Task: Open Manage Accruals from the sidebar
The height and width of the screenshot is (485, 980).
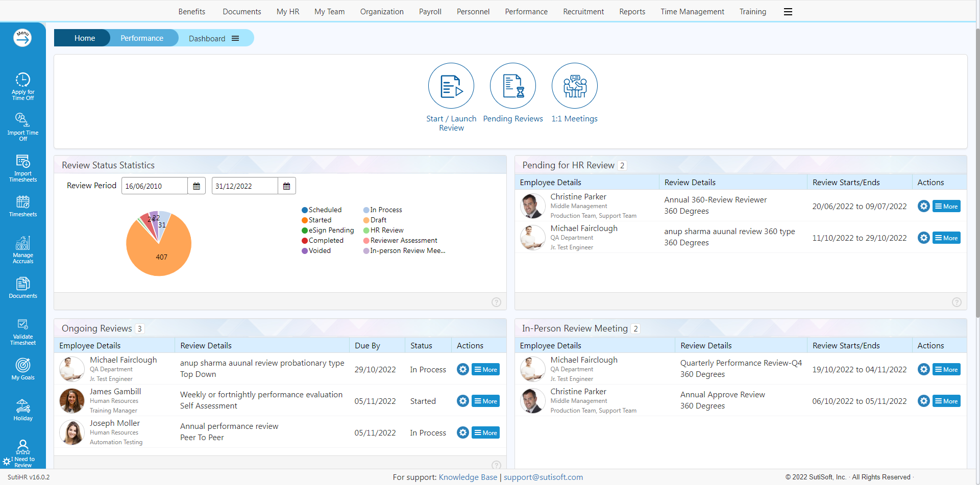Action: tap(23, 249)
